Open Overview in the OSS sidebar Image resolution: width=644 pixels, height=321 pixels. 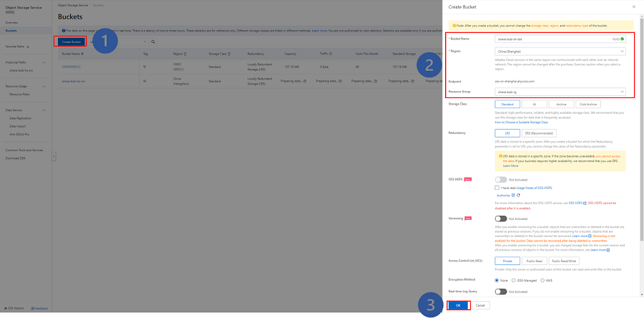coord(11,23)
